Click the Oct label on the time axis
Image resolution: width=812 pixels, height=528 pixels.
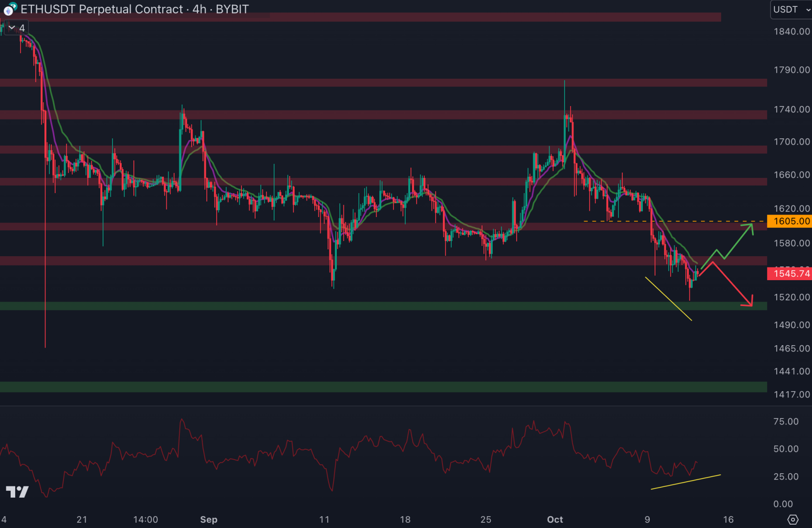pyautogui.click(x=555, y=520)
